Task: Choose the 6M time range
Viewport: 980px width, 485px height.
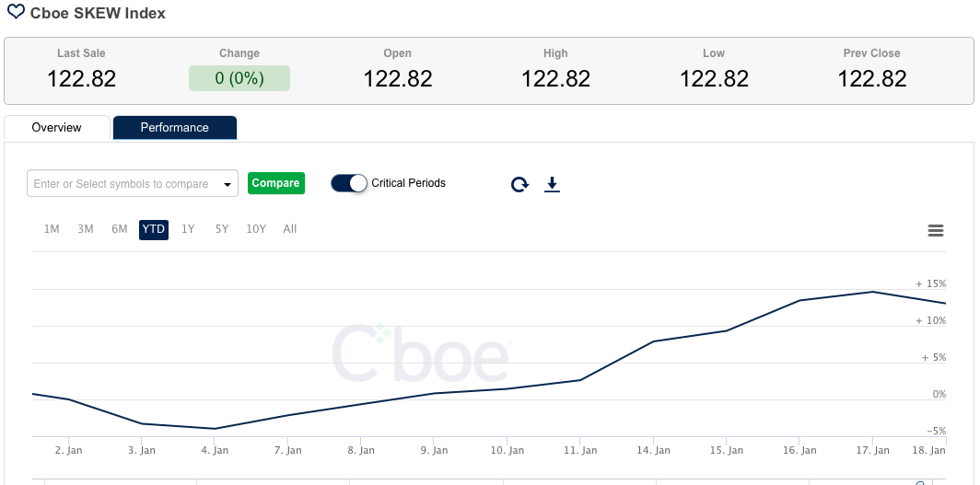Action: pyautogui.click(x=120, y=229)
